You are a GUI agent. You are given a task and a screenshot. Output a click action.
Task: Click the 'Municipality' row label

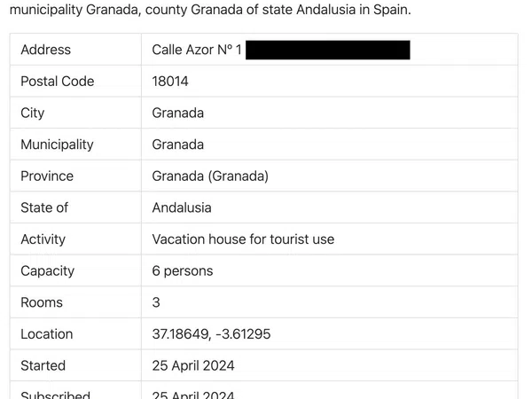click(57, 145)
